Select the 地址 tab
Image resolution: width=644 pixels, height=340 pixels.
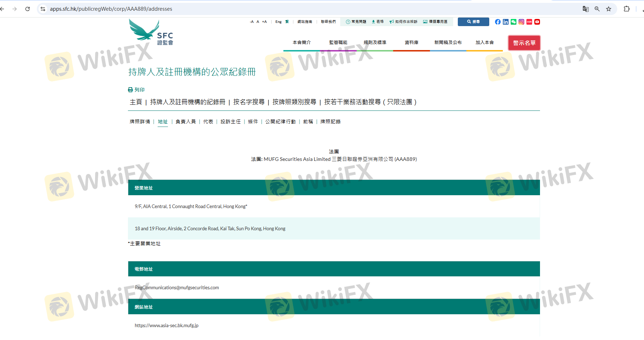(x=163, y=122)
